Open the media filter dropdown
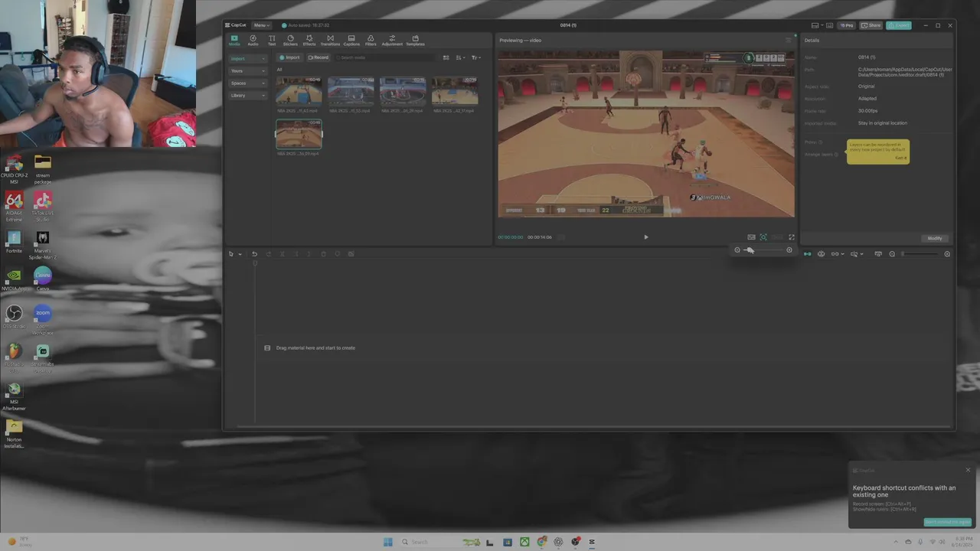The width and height of the screenshot is (980, 551). pos(475,57)
